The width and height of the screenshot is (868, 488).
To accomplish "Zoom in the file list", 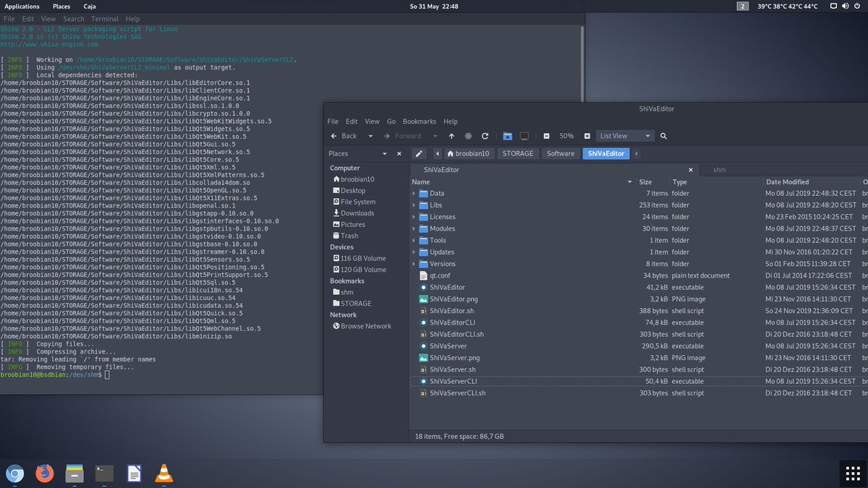I will pyautogui.click(x=587, y=136).
